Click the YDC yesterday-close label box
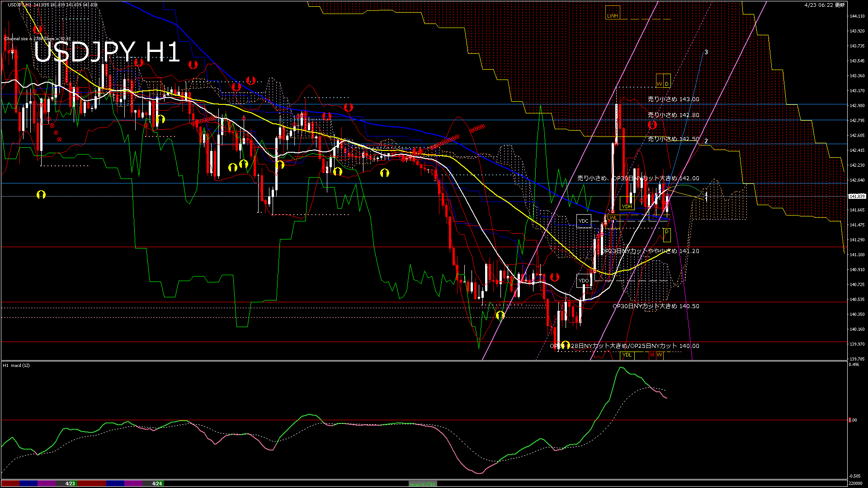 click(584, 221)
